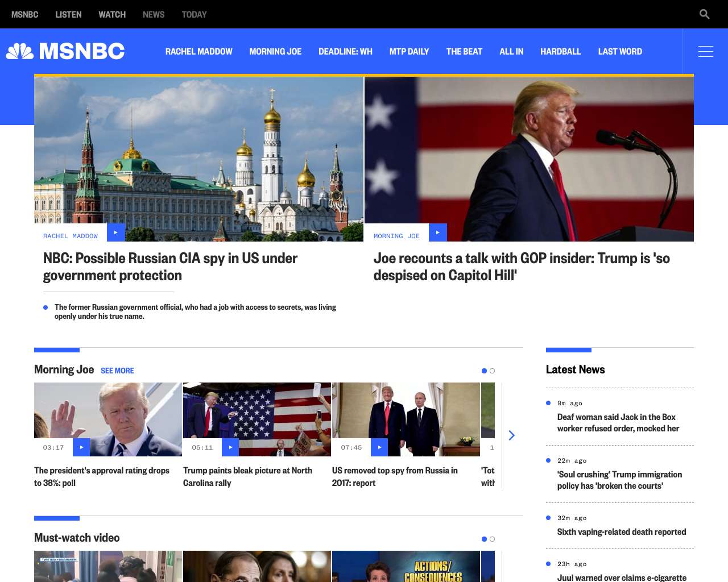Click the '9m ago' timestamp

[x=570, y=403]
